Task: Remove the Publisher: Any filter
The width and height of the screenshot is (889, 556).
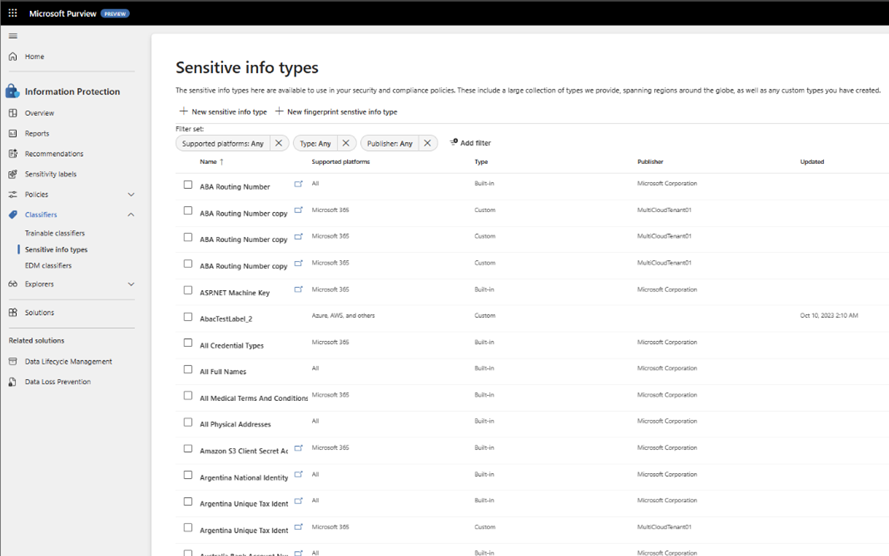Action: [427, 143]
